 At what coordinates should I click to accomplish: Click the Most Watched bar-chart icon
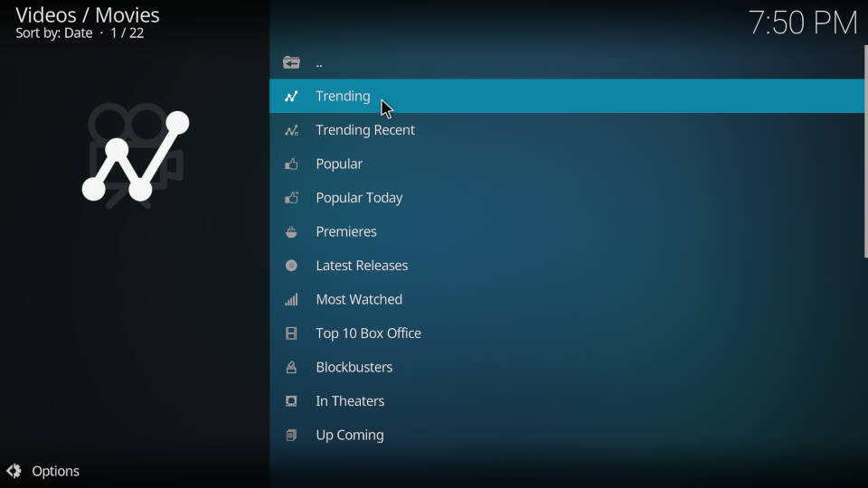pos(291,299)
